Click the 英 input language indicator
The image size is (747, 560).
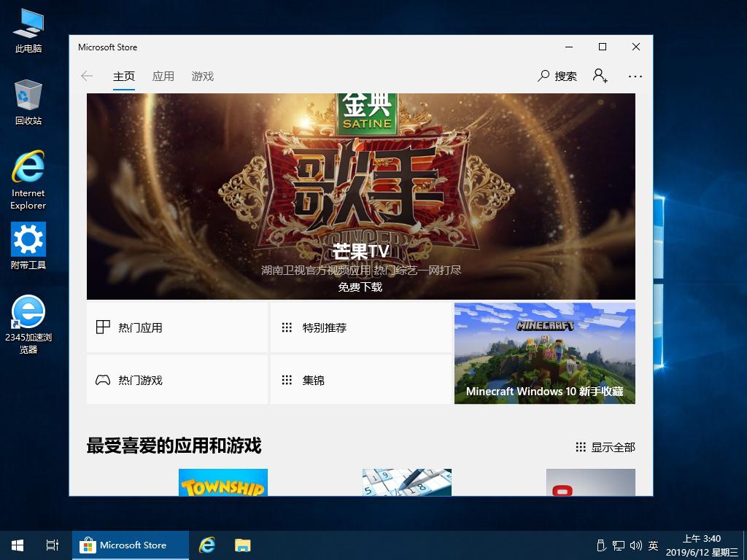[653, 545]
